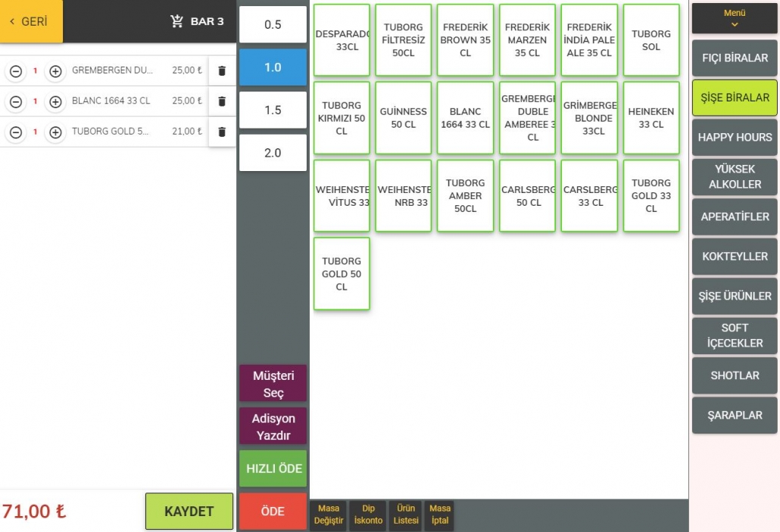Remove TUBORG GOLD 5... with trash icon
780x532 pixels.
click(x=222, y=132)
